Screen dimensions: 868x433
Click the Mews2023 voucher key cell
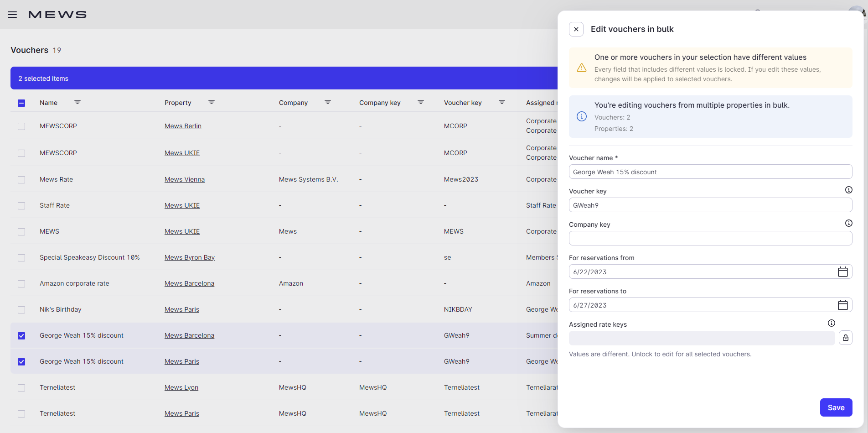tap(461, 179)
